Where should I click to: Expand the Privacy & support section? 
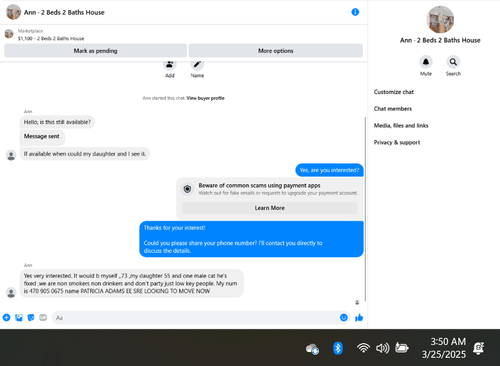397,142
